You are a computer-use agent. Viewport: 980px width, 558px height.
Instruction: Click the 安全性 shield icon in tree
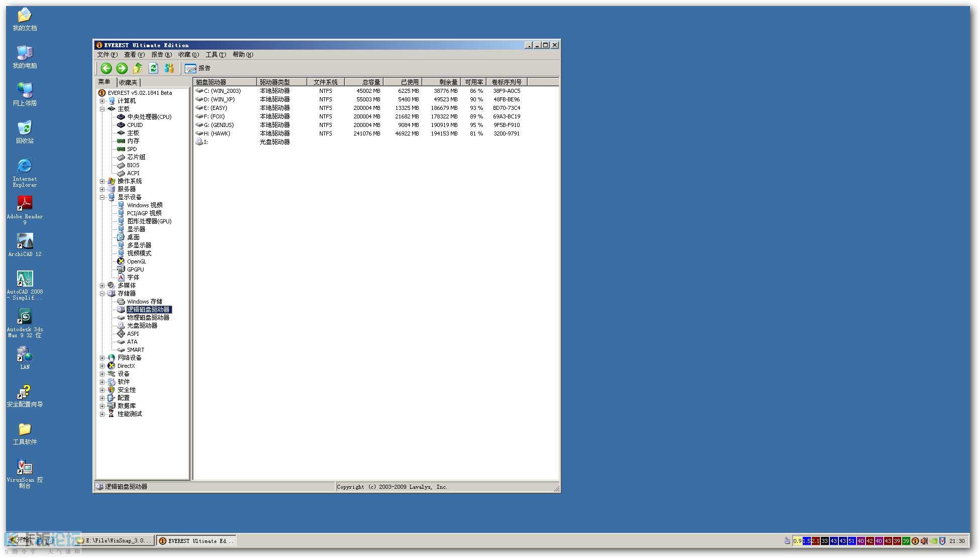click(111, 390)
